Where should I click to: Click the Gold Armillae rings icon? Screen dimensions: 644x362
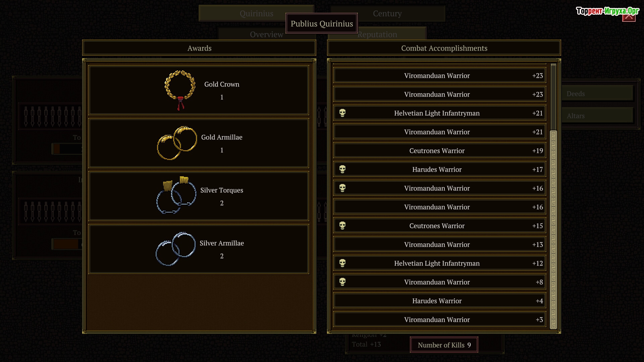click(x=177, y=143)
